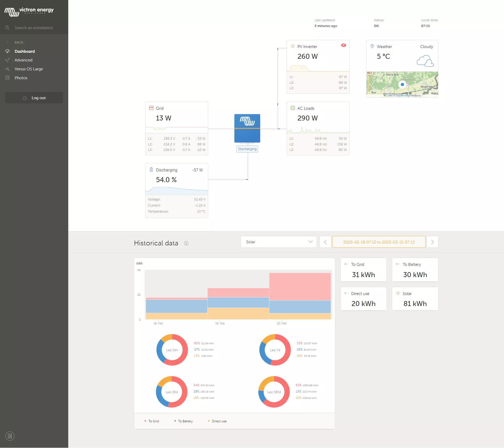The height and width of the screenshot is (448, 504).
Task: Click the cloudy weather icon
Action: [x=425, y=61]
